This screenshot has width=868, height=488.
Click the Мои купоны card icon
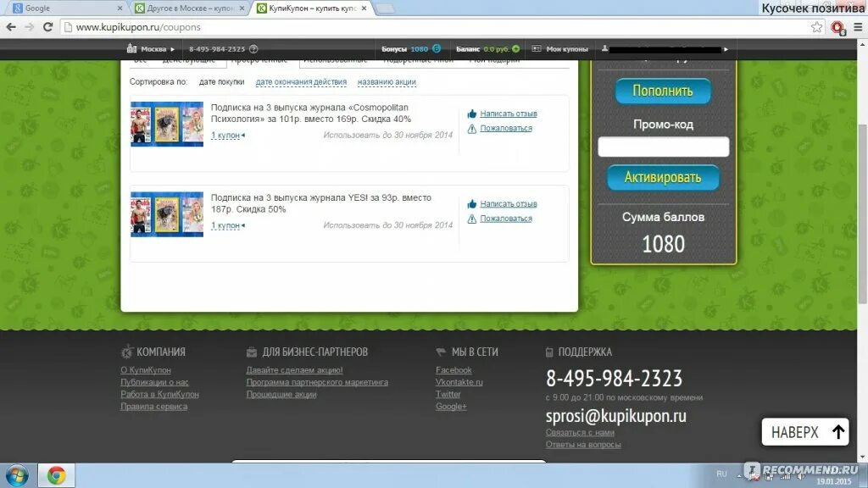537,48
